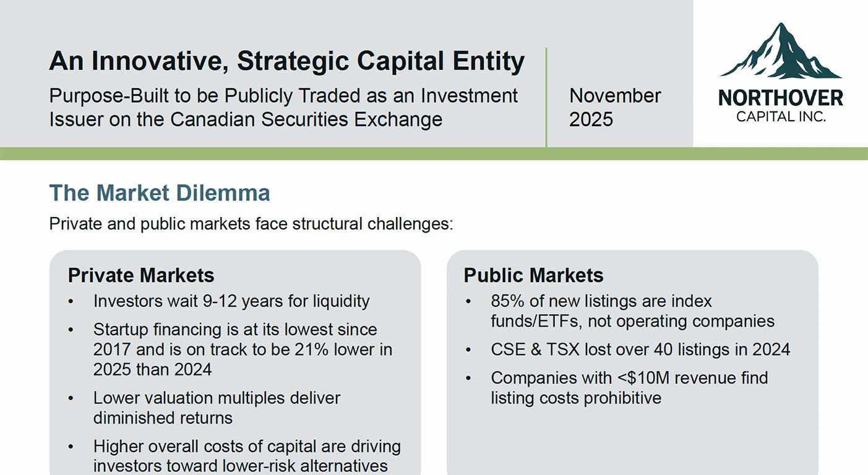Viewport: 868px width, 475px height.
Task: Click the 85% of new listings bullet
Action: [x=632, y=311]
